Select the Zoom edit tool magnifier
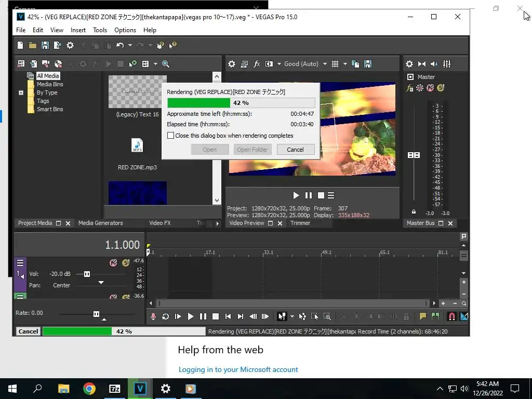The height and width of the screenshot is (399, 532). click(x=327, y=316)
